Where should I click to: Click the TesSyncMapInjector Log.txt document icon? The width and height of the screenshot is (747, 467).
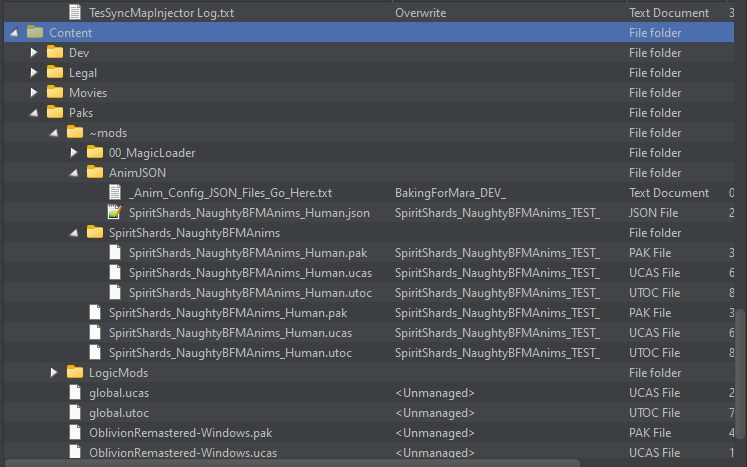tap(75, 13)
